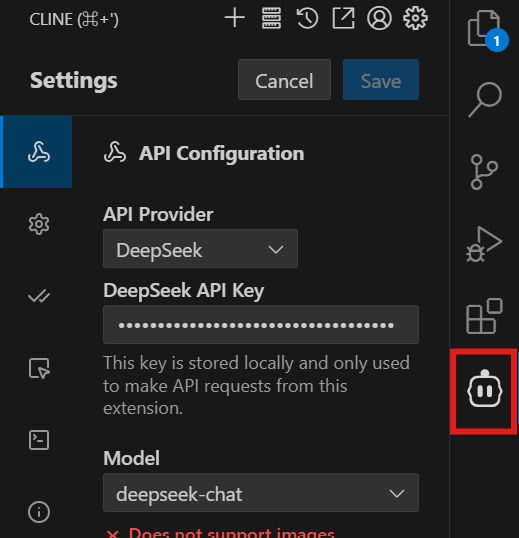
Task: Click the Save button
Action: point(381,80)
